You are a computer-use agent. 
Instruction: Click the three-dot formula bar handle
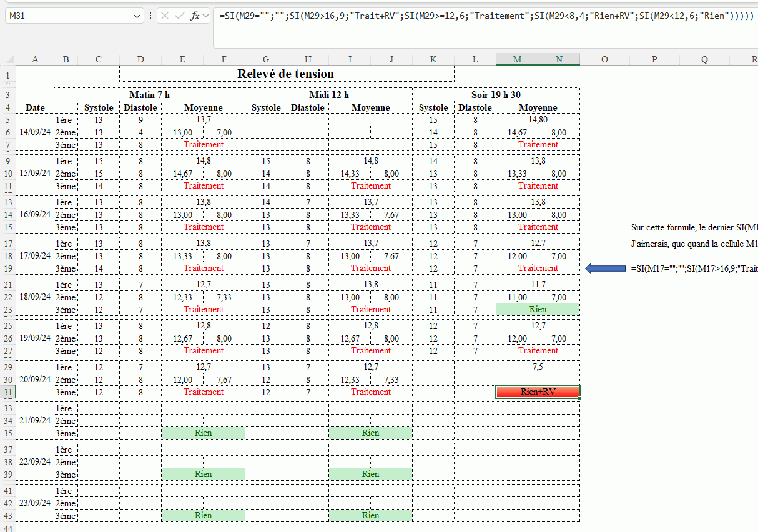[150, 16]
